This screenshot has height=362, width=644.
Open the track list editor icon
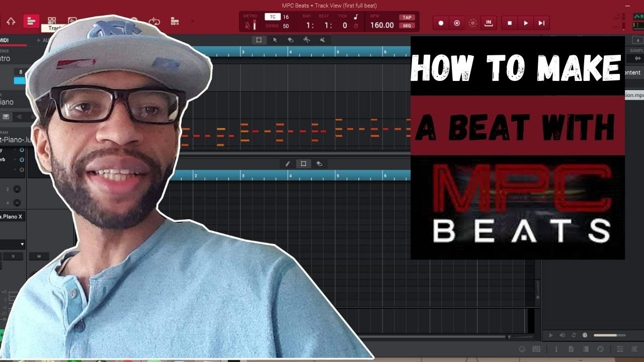click(175, 22)
